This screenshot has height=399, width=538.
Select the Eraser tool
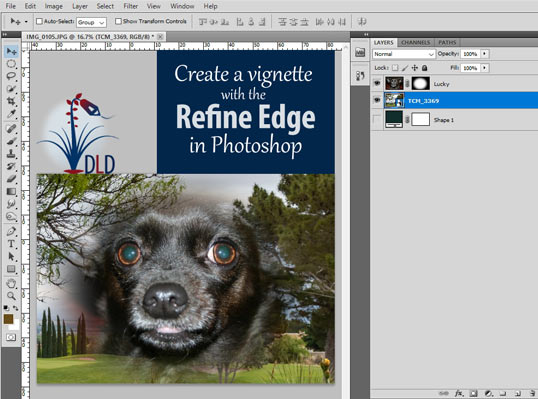coord(11,179)
